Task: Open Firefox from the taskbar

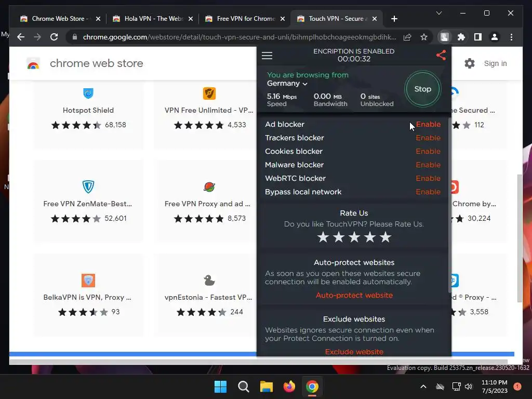Action: [289, 387]
